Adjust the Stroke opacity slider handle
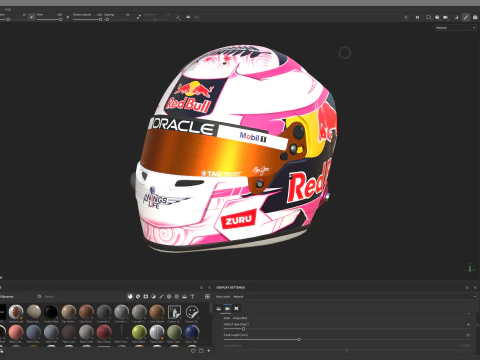This screenshot has width=480, height=360. (x=100, y=20)
